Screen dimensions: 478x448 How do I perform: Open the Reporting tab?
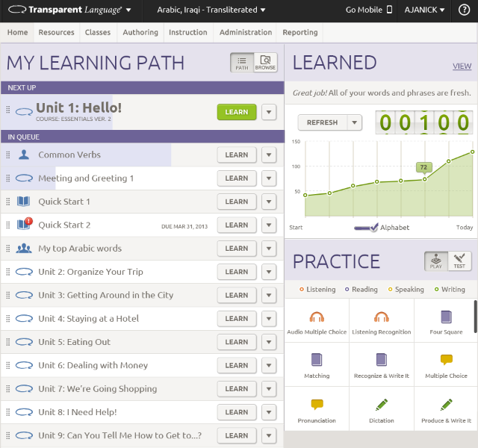tap(299, 32)
